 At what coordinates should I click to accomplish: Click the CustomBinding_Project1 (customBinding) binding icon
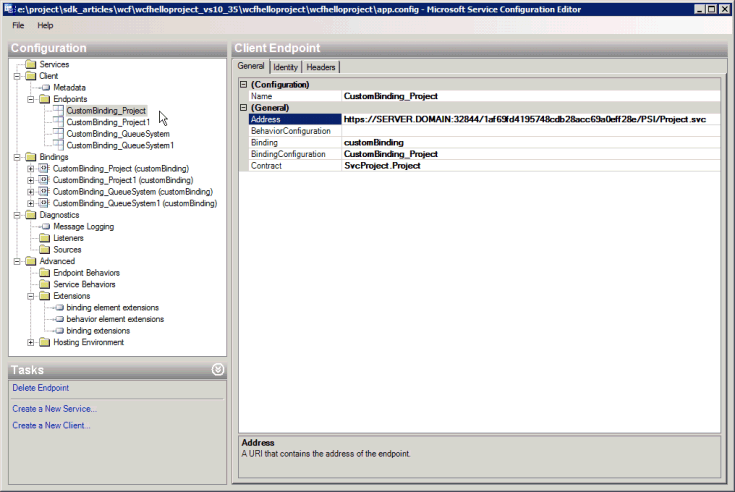(44, 180)
